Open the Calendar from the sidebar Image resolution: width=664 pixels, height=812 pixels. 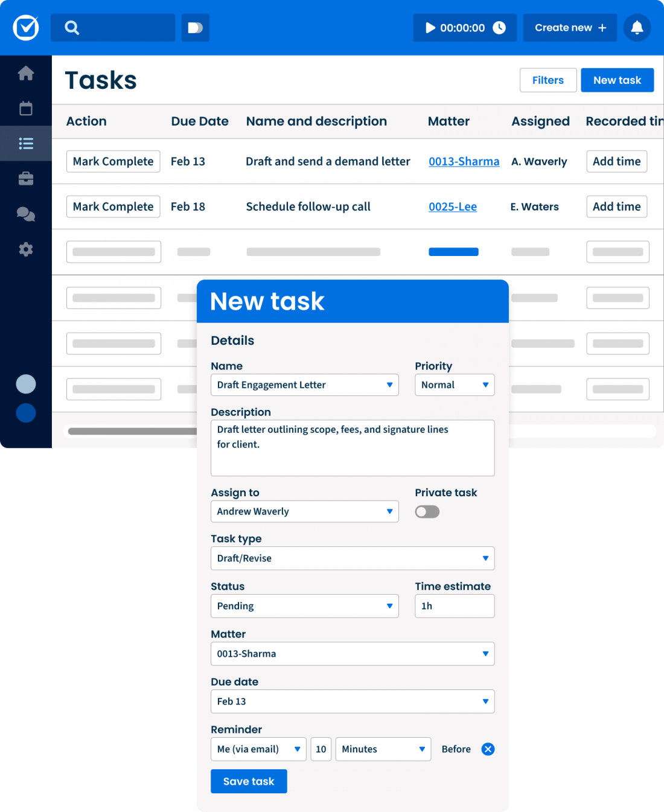(25, 108)
